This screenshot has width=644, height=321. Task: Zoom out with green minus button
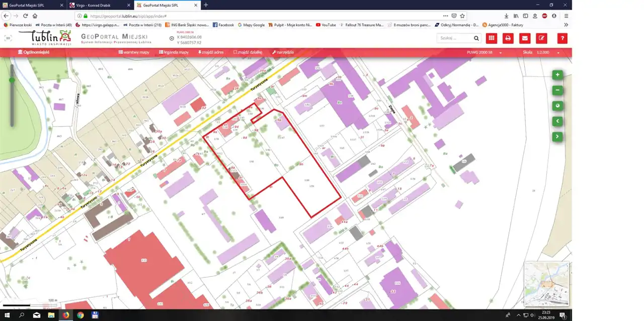tap(557, 90)
